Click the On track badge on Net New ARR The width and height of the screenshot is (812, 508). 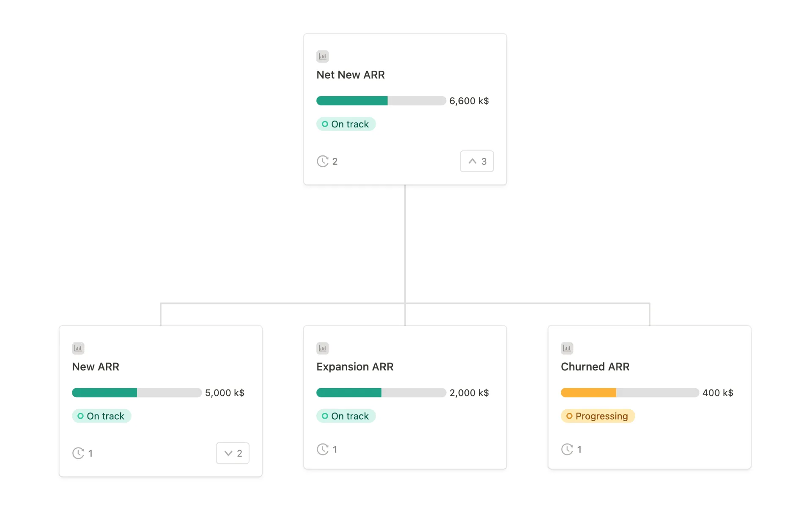point(346,124)
